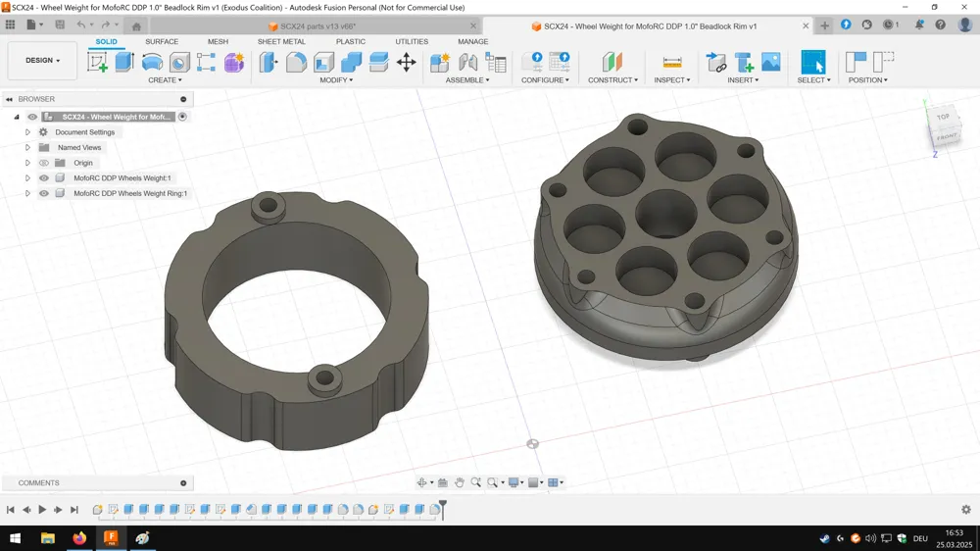Activate the Select tool icon
This screenshot has width=980, height=551.
point(813,62)
